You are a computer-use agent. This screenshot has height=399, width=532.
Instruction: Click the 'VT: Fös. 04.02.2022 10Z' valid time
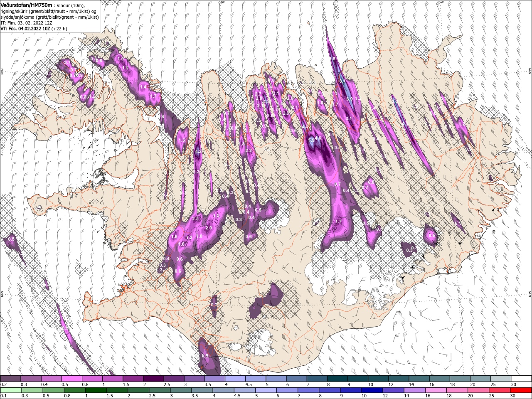(x=25, y=29)
